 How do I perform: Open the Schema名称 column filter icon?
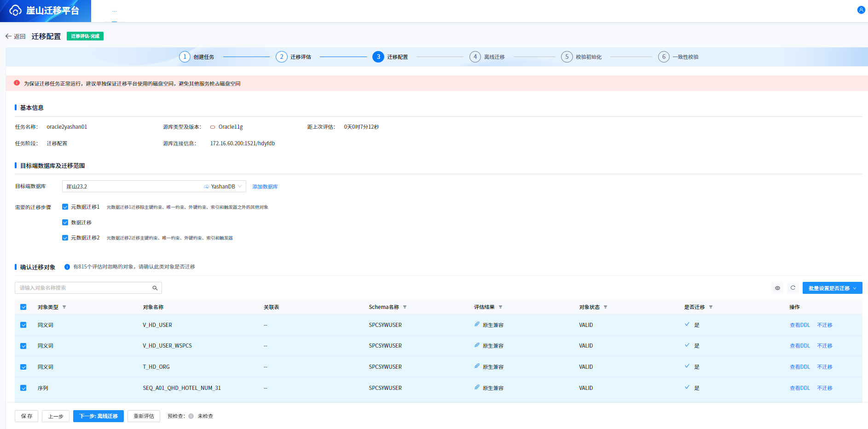tap(405, 307)
